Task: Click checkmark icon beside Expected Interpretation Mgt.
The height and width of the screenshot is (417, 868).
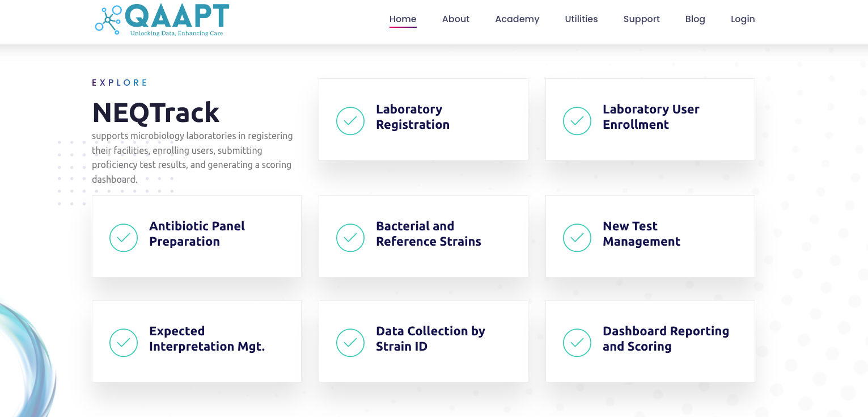Action: click(124, 343)
